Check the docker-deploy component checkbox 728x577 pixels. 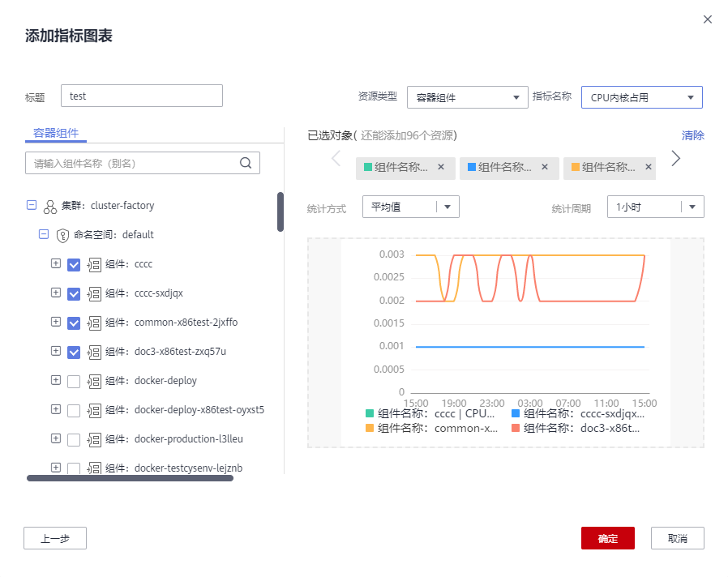coord(74,381)
